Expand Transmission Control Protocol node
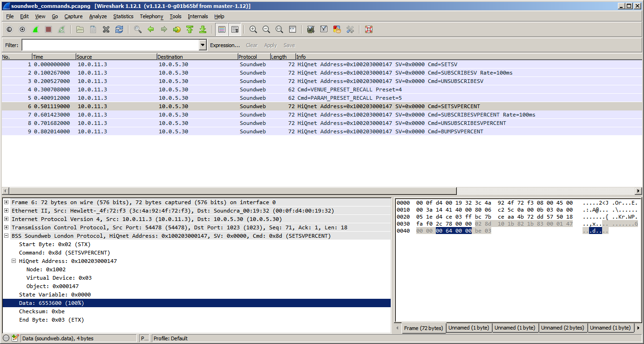 click(7, 227)
